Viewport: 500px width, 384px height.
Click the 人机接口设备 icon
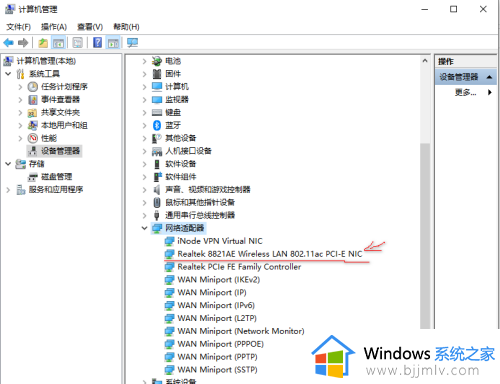(157, 151)
